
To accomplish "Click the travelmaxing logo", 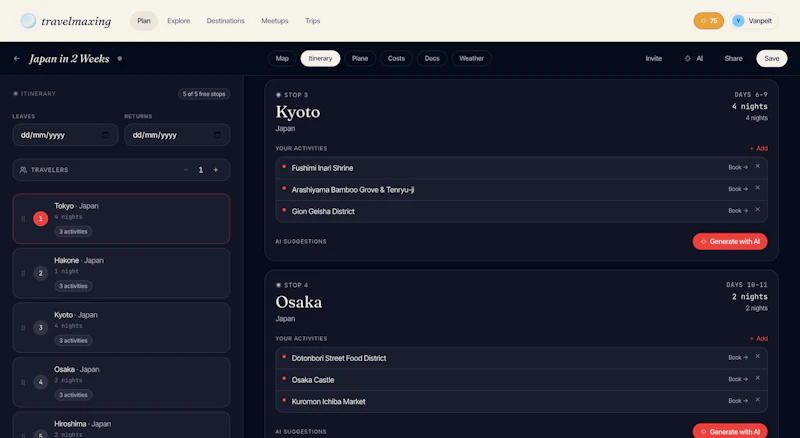I will 66,21.
